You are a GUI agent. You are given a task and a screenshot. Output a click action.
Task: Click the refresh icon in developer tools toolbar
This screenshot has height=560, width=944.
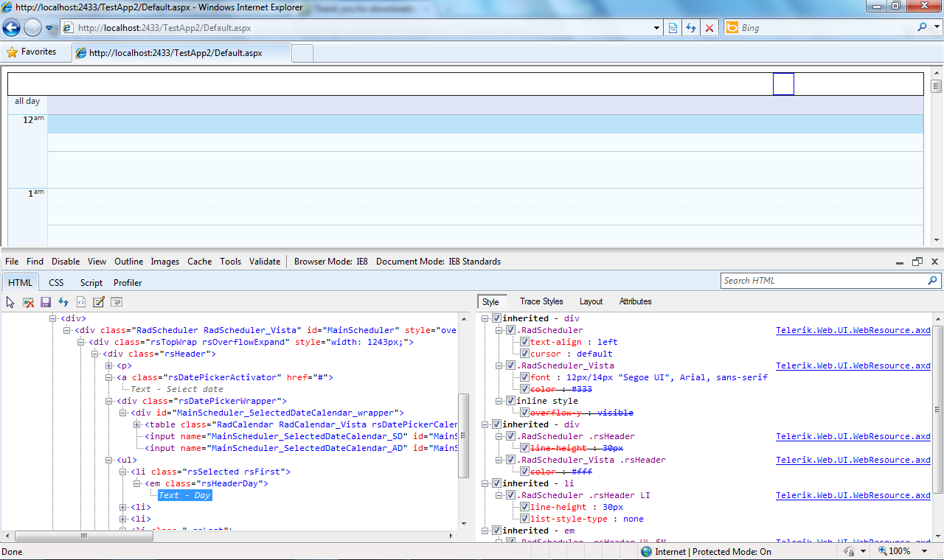pyautogui.click(x=63, y=302)
